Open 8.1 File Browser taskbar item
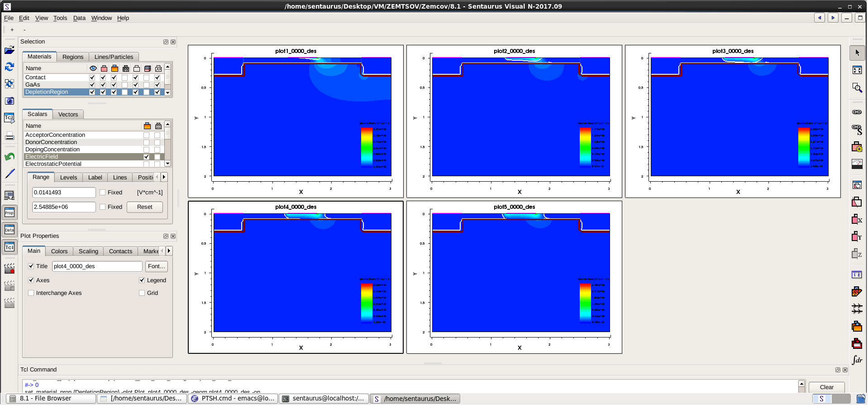The image size is (868, 405). (x=51, y=399)
